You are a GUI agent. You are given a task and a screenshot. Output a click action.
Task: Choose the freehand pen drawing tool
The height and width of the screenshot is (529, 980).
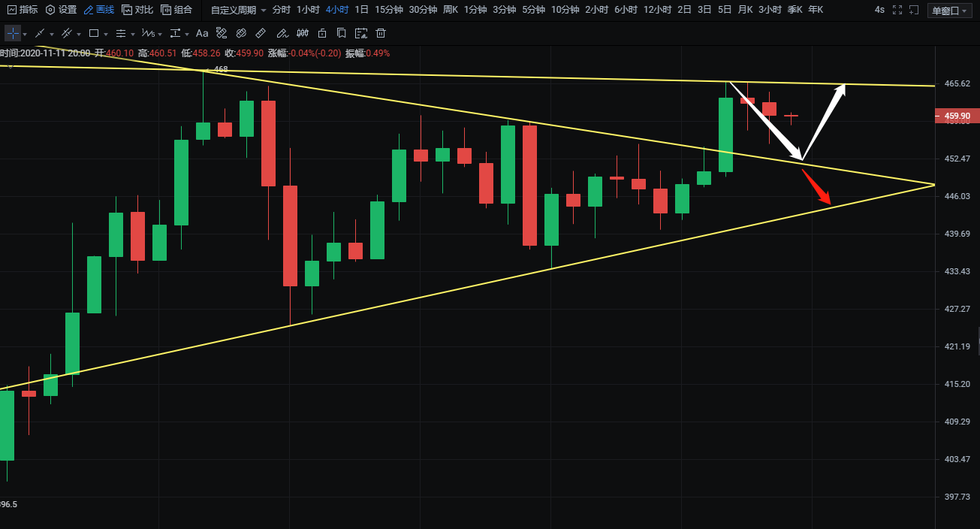click(281, 34)
